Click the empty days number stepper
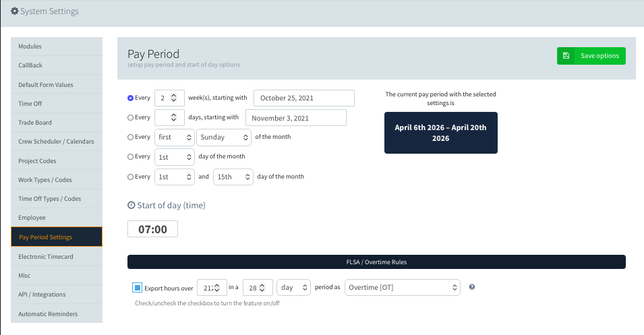This screenshot has width=644, height=335. pos(169,117)
